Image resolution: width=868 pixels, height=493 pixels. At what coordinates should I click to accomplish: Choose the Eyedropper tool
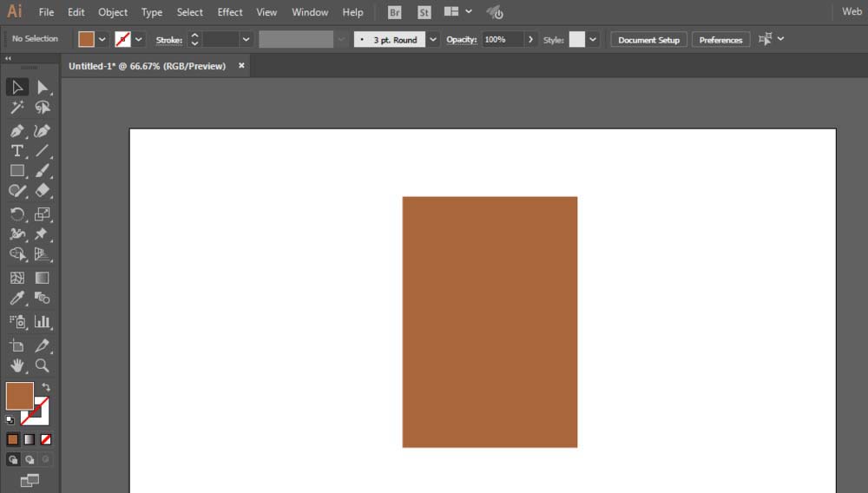[16, 299]
